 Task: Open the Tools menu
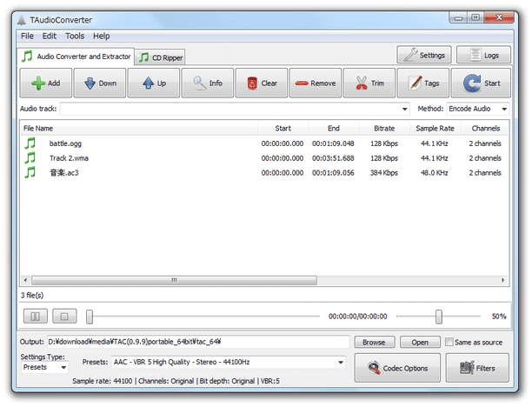(x=75, y=36)
